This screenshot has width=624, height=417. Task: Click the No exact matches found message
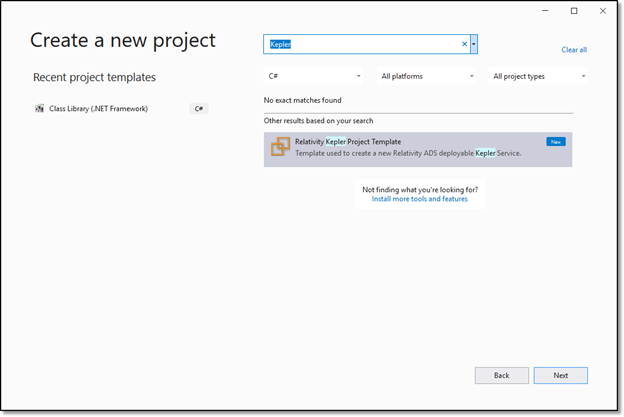pos(302,100)
